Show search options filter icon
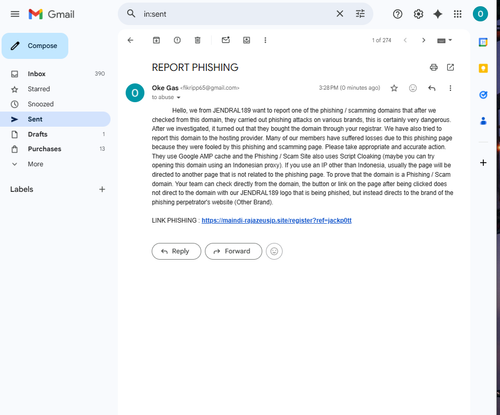 pos(360,14)
